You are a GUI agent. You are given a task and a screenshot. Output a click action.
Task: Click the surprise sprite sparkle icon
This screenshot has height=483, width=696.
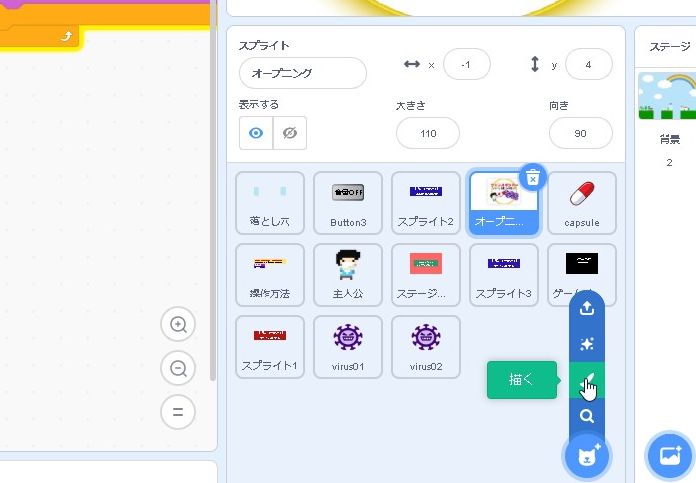587,344
